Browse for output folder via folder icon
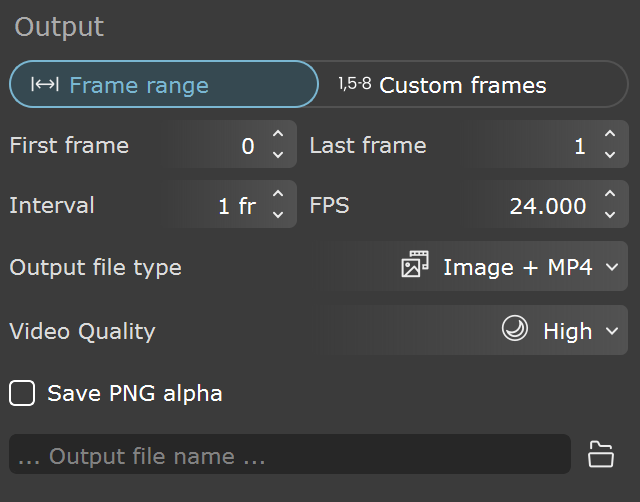 click(601, 454)
